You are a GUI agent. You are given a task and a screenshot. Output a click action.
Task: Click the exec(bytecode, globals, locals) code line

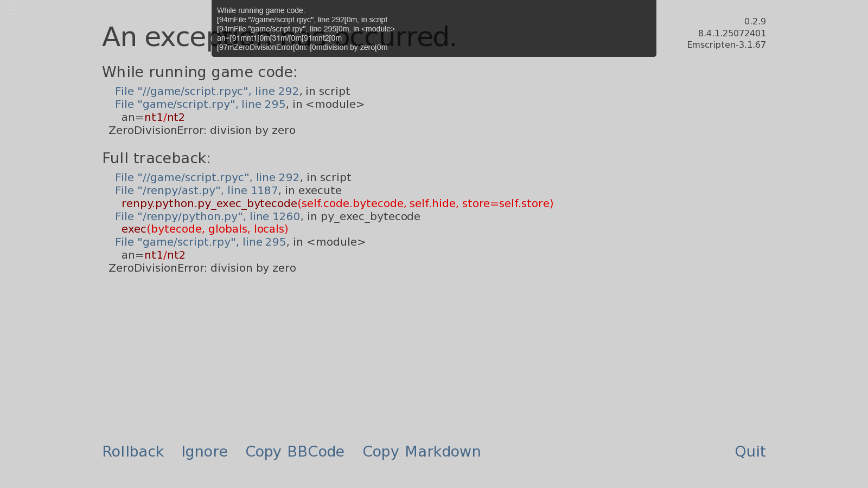205,229
